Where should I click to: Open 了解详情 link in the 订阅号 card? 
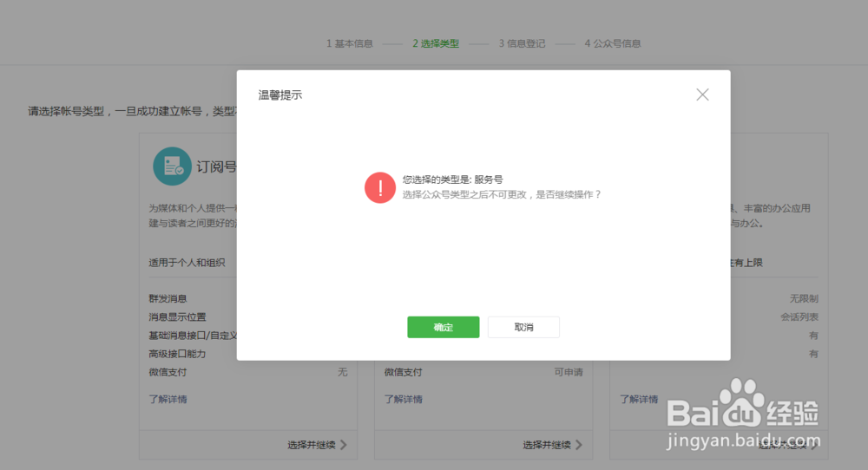[x=168, y=400]
